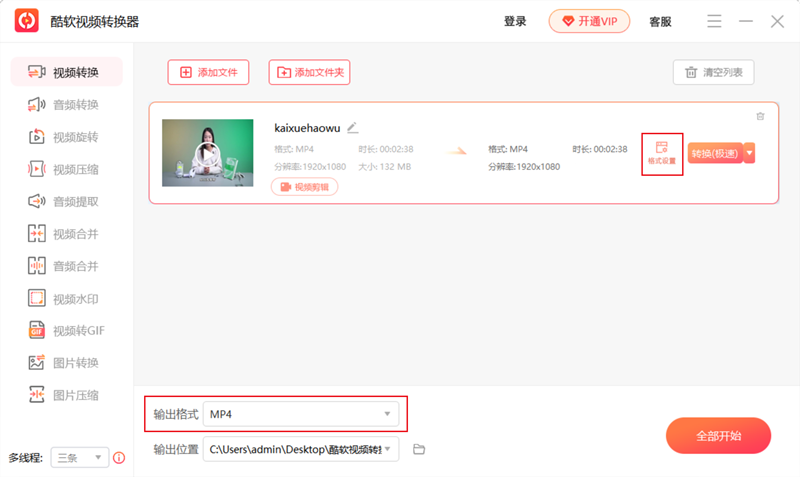Open the 输出位置 path dropdown
The image size is (800, 477).
[301, 449]
